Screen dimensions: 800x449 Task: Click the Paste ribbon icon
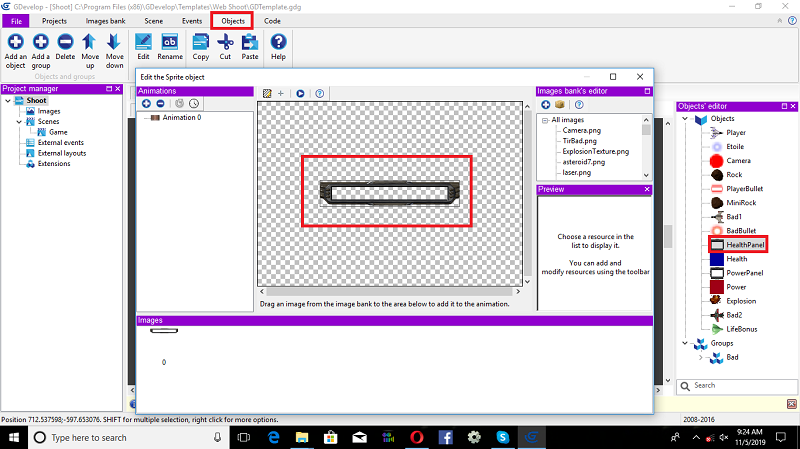coord(249,42)
